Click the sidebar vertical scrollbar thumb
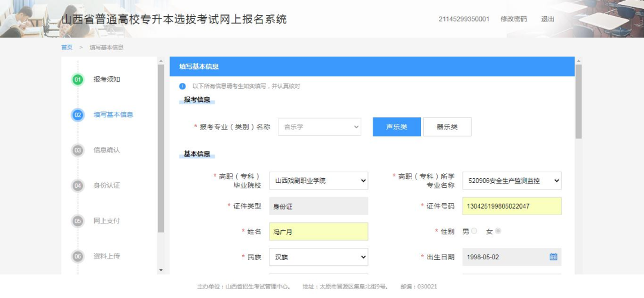 click(160, 148)
